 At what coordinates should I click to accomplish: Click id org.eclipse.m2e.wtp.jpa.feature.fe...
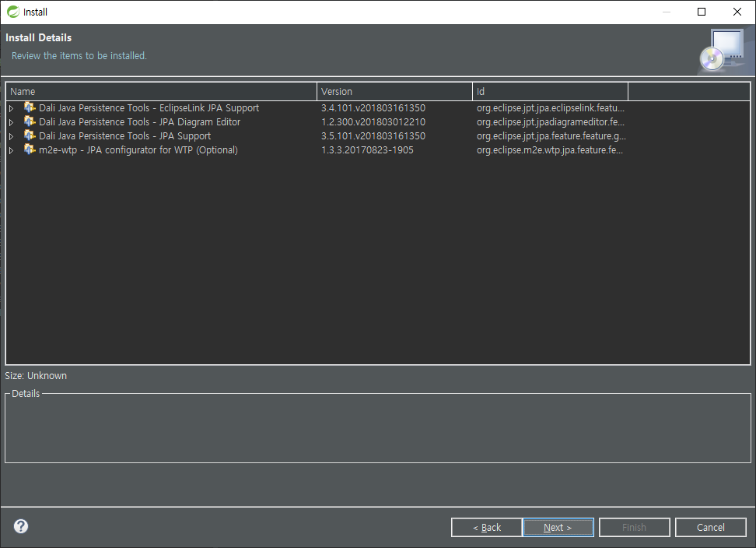(x=550, y=150)
